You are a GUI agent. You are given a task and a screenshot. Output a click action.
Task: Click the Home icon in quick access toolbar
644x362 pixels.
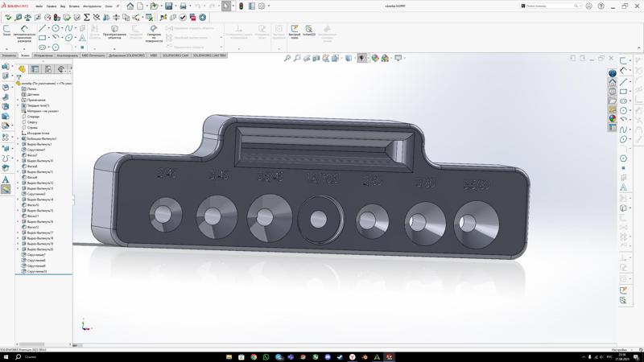tap(130, 6)
